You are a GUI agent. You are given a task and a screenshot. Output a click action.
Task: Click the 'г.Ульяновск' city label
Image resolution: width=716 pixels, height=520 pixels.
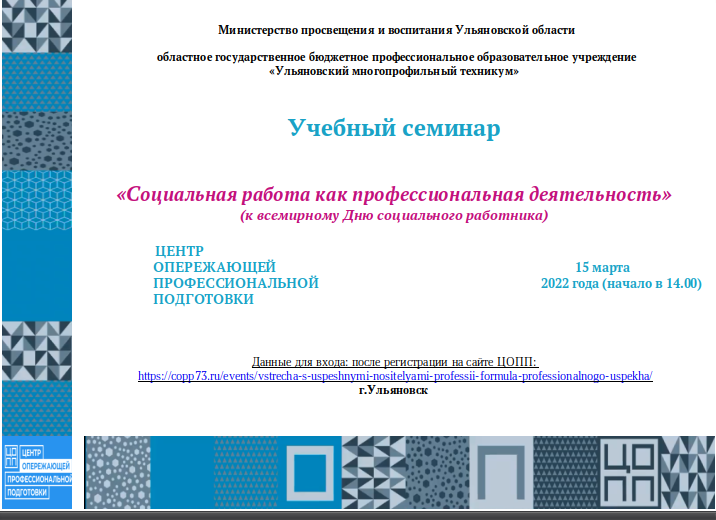[x=393, y=390]
